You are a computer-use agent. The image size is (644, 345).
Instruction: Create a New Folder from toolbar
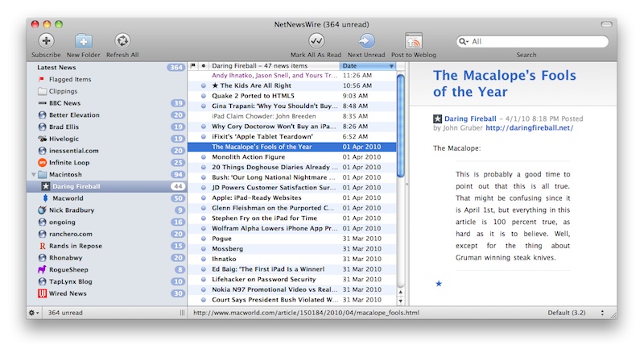coord(84,41)
